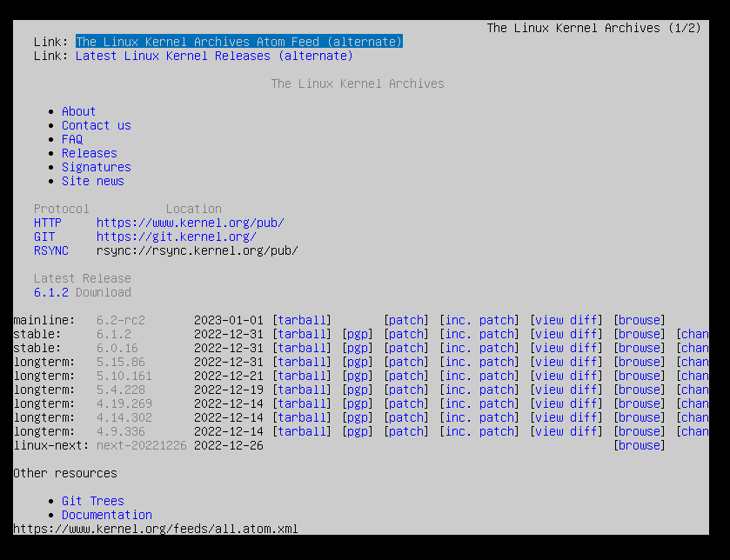Open https://git.kernel.org/ location link
This screenshot has height=560, width=730.
point(177,237)
